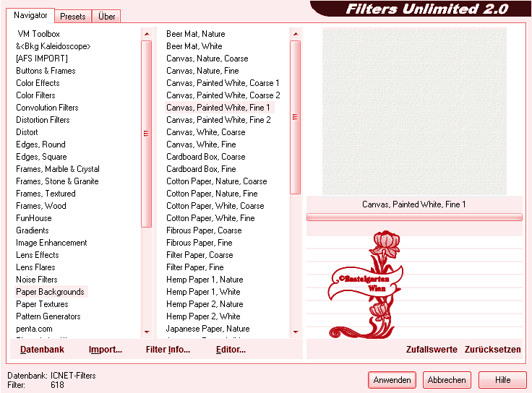This screenshot has height=393, width=532.
Task: Click the Datenbank button
Action: [x=42, y=350]
